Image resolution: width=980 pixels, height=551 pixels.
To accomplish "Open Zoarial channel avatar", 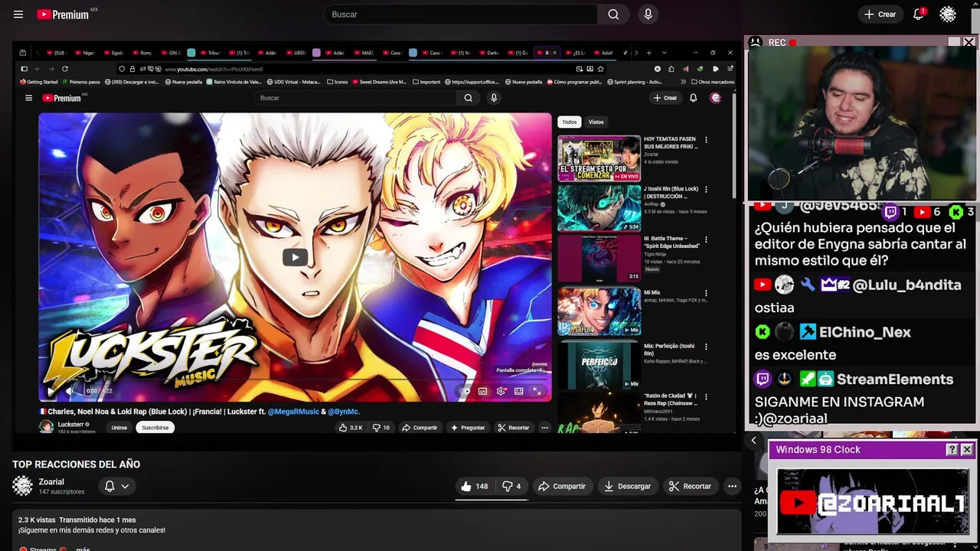I will tap(23, 486).
